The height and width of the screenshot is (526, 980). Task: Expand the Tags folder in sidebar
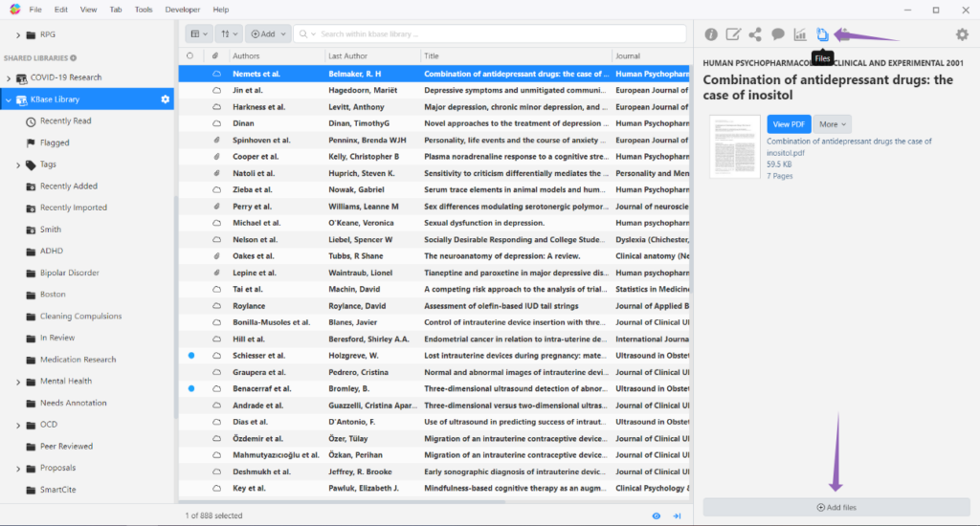click(18, 164)
